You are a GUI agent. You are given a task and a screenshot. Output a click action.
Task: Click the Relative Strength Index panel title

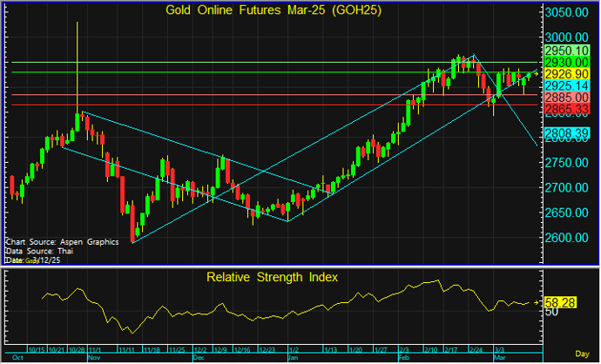[272, 277]
